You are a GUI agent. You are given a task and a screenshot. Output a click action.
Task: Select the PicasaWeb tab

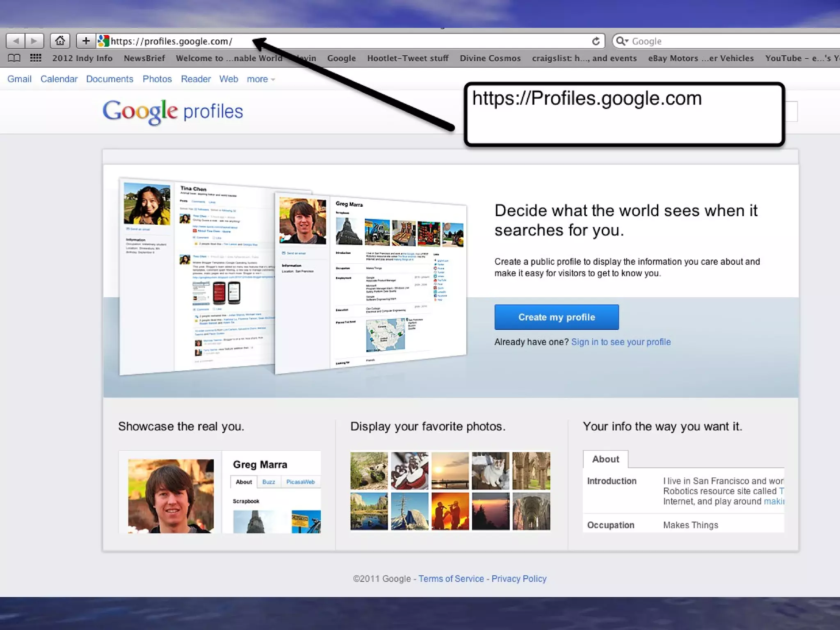300,482
